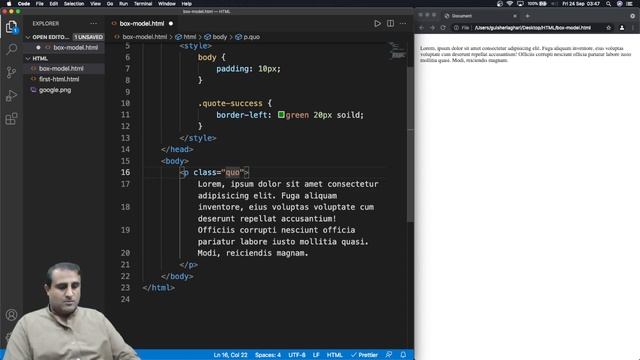Open the browser profile icon
This screenshot has width=640, height=360.
pyautogui.click(x=622, y=28)
